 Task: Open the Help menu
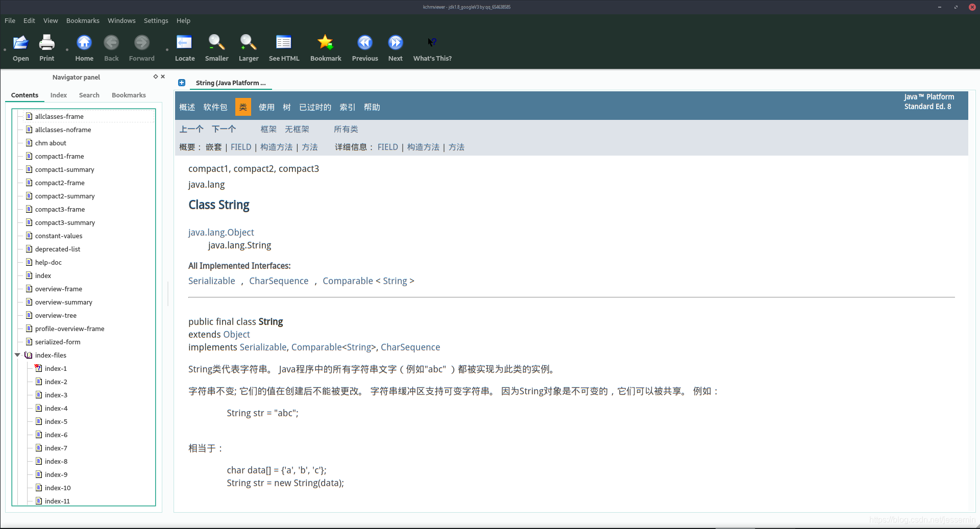pos(183,21)
